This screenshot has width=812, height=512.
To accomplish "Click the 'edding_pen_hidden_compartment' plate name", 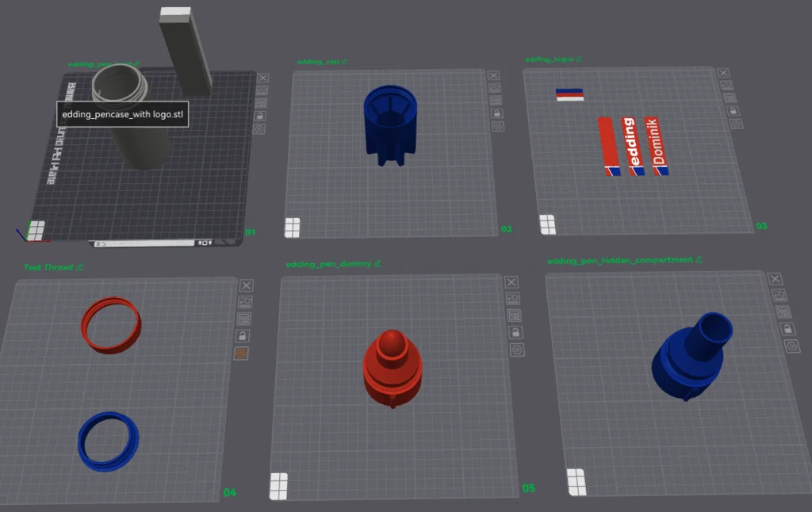I will [x=620, y=260].
